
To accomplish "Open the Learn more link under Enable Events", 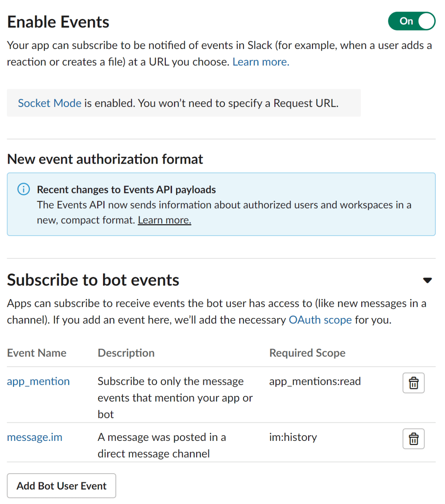I will [261, 62].
